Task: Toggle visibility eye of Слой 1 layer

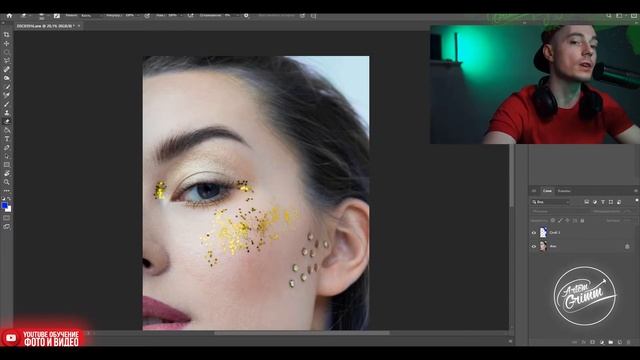Action: (533, 233)
